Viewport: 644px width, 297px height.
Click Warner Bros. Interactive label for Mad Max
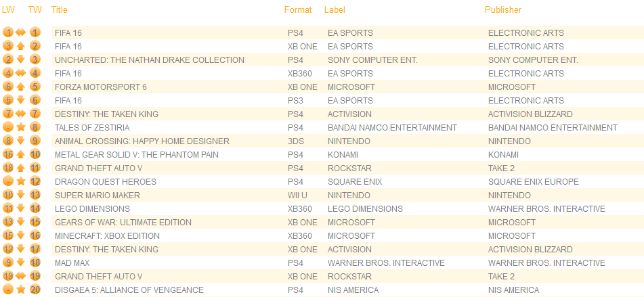coord(386,263)
